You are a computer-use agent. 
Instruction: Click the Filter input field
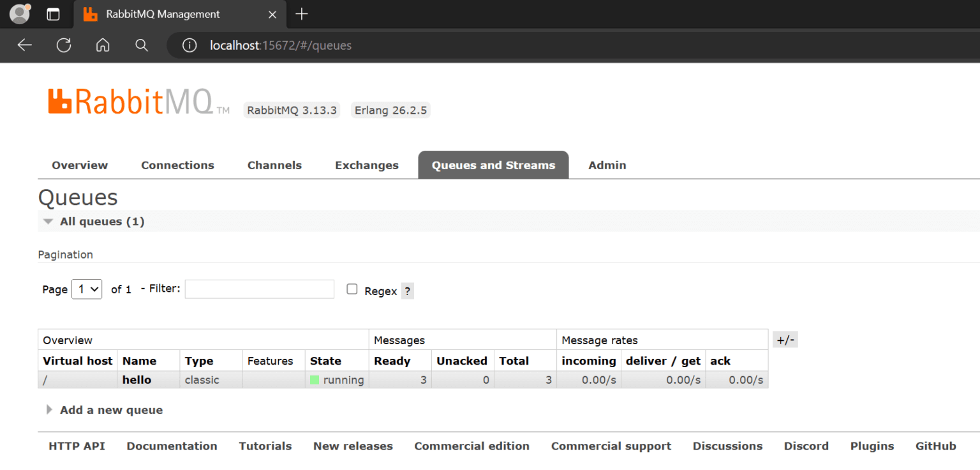[259, 289]
